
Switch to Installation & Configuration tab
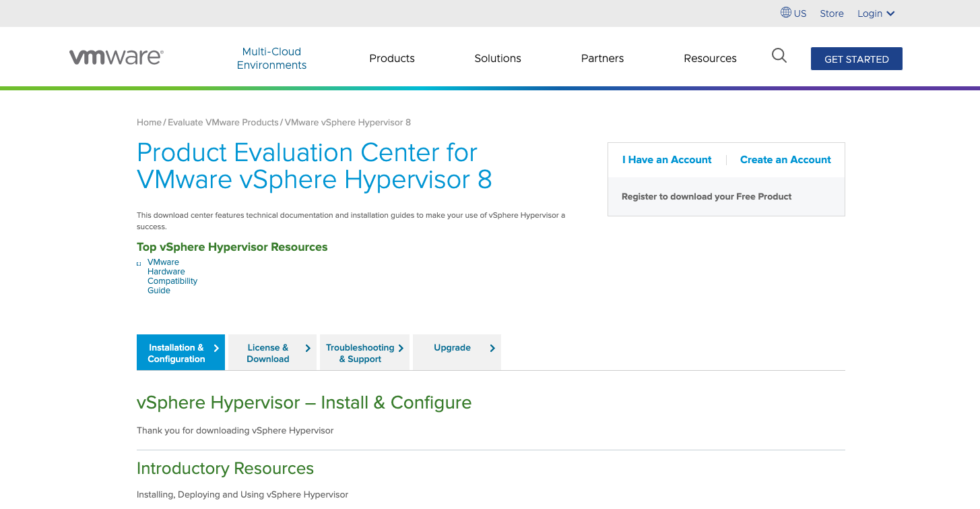point(181,353)
